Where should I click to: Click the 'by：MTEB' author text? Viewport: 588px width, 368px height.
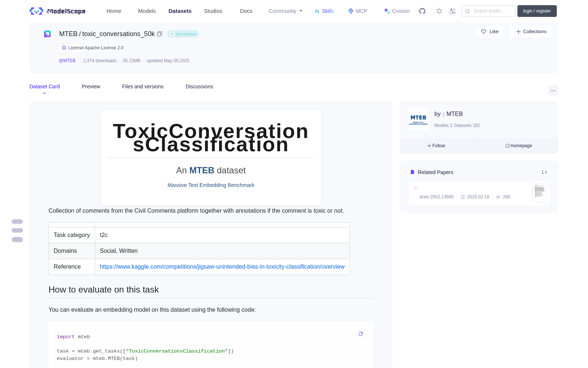pos(448,114)
